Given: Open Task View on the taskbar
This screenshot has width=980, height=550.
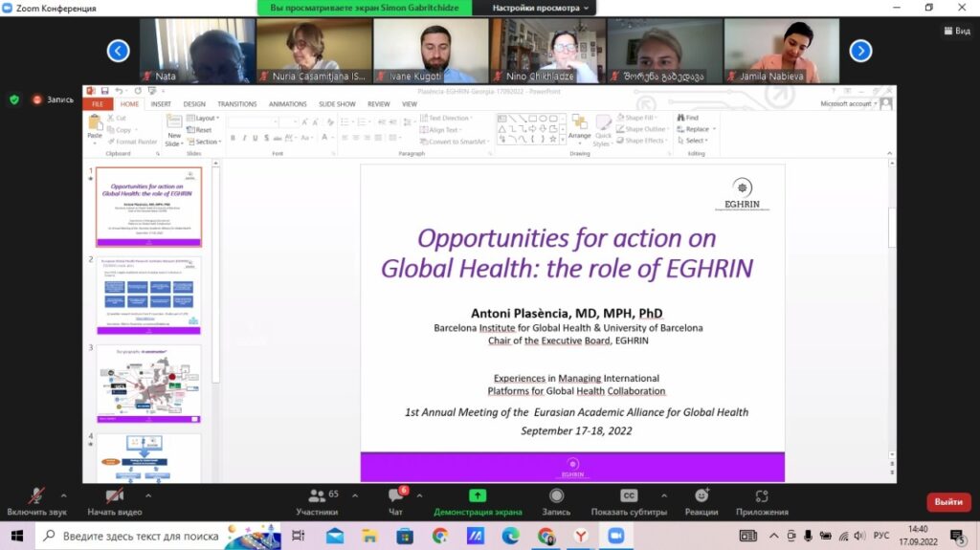Looking at the screenshot, I should click(x=299, y=537).
